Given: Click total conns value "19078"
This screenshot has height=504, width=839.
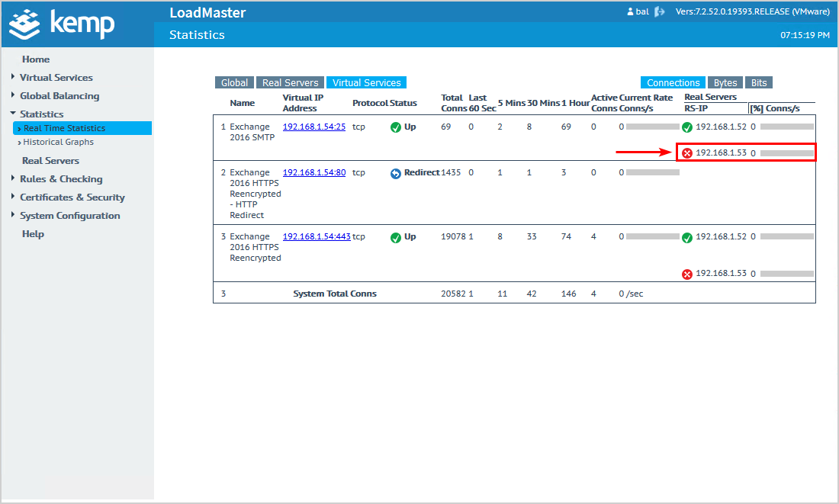Looking at the screenshot, I should point(453,236).
